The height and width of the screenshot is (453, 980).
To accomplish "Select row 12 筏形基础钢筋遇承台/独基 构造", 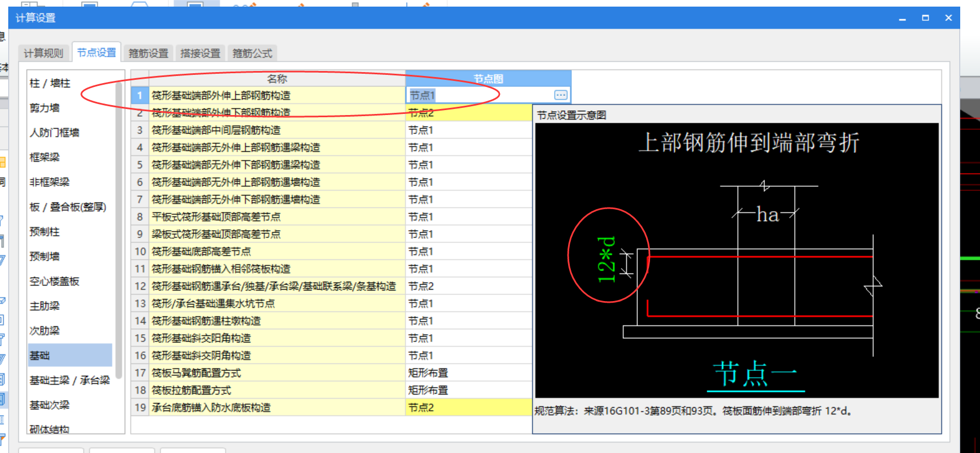I will coord(277,286).
